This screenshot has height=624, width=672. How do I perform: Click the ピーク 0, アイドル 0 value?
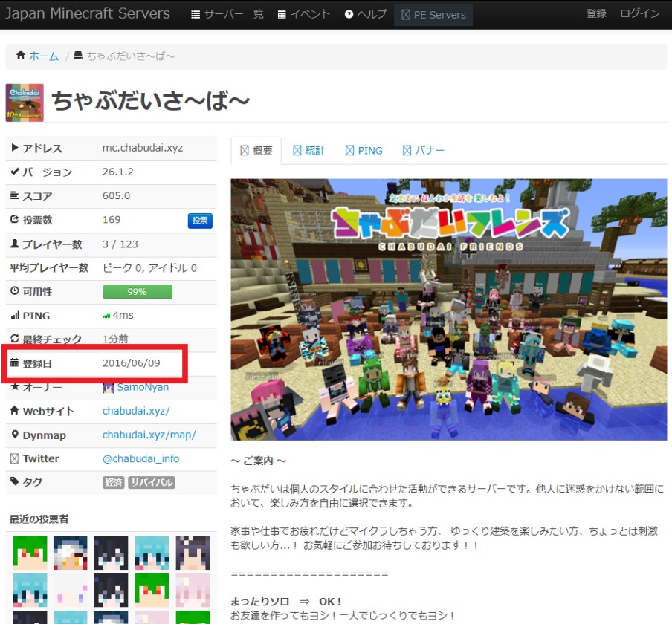(149, 268)
